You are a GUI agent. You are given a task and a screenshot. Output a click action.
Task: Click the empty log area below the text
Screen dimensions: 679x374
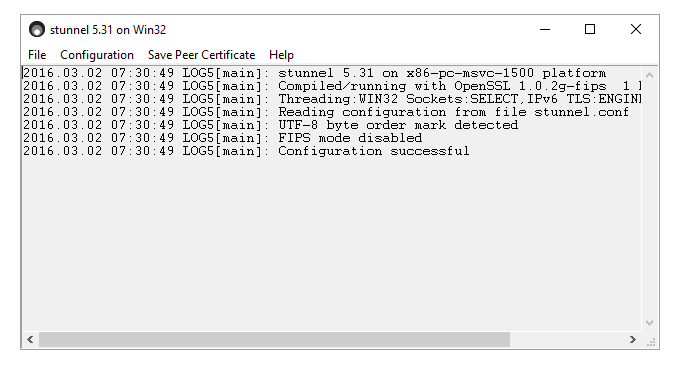[331, 242]
